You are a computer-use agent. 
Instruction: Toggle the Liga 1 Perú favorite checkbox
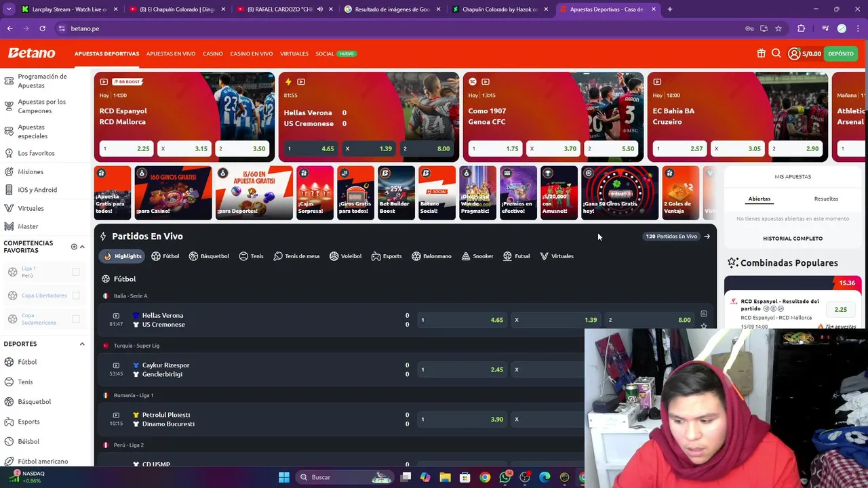click(76, 272)
